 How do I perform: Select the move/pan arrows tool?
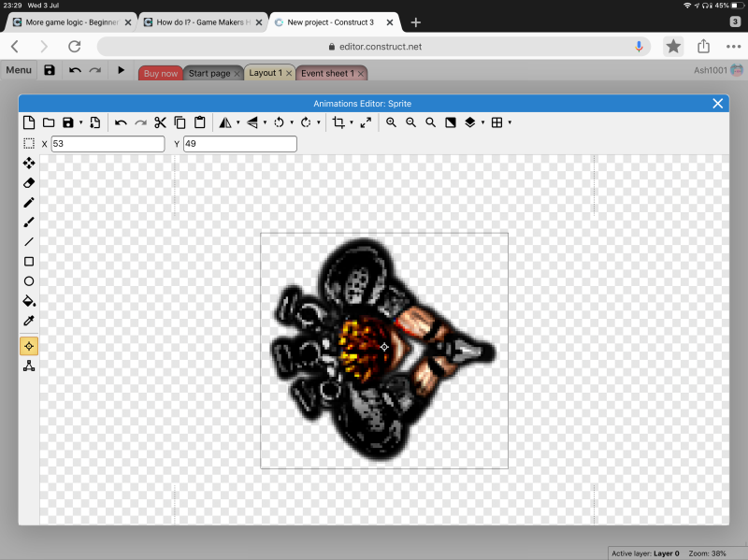(x=29, y=163)
